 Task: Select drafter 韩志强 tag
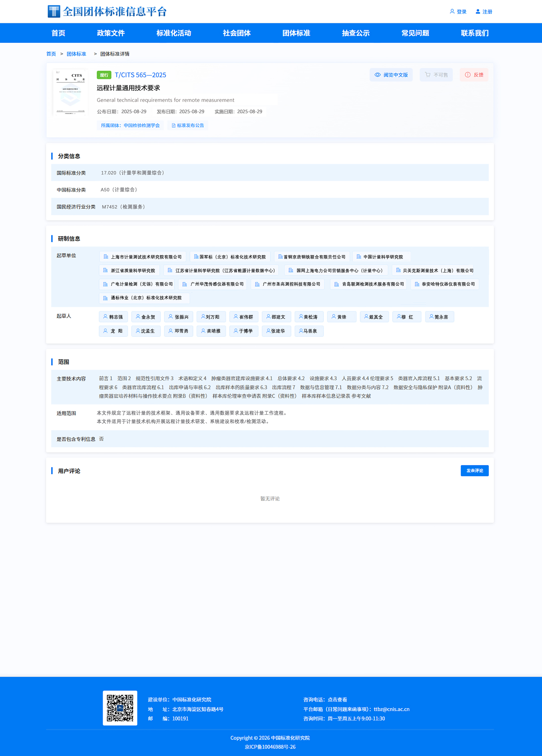pyautogui.click(x=113, y=317)
